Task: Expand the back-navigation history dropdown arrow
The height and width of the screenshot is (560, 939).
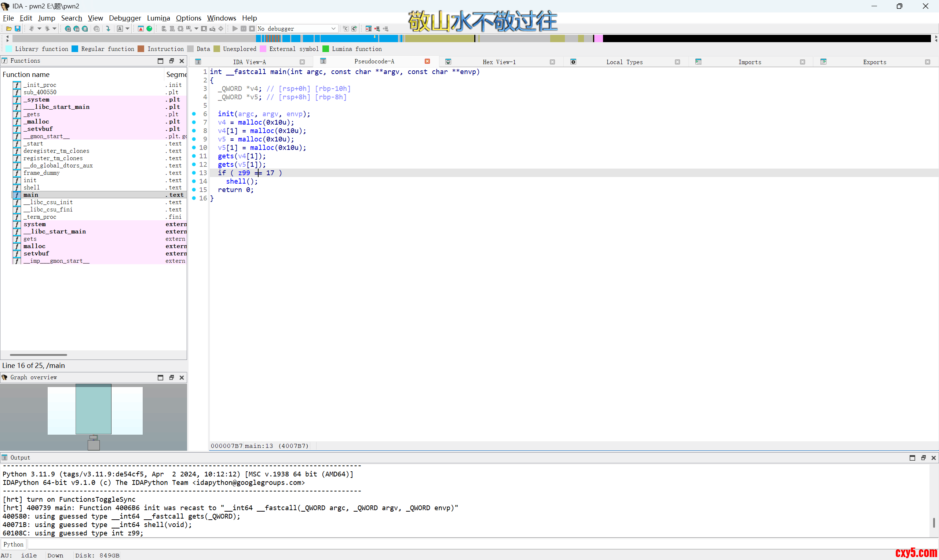Action: pyautogui.click(x=39, y=29)
